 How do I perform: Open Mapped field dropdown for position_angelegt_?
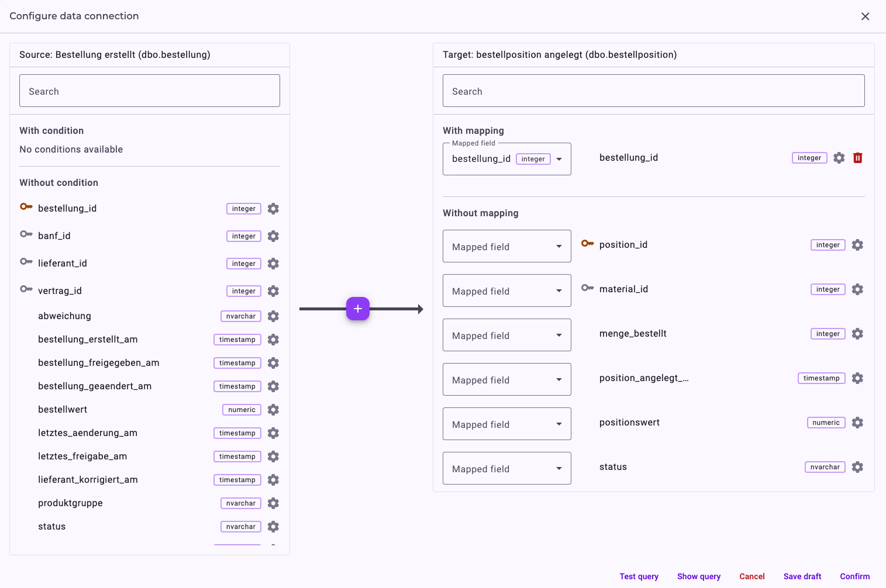click(x=507, y=379)
